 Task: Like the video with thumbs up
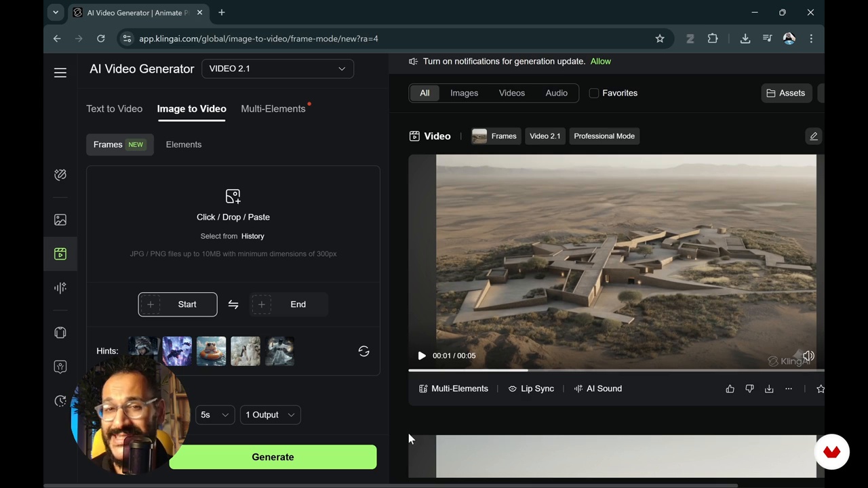730,389
